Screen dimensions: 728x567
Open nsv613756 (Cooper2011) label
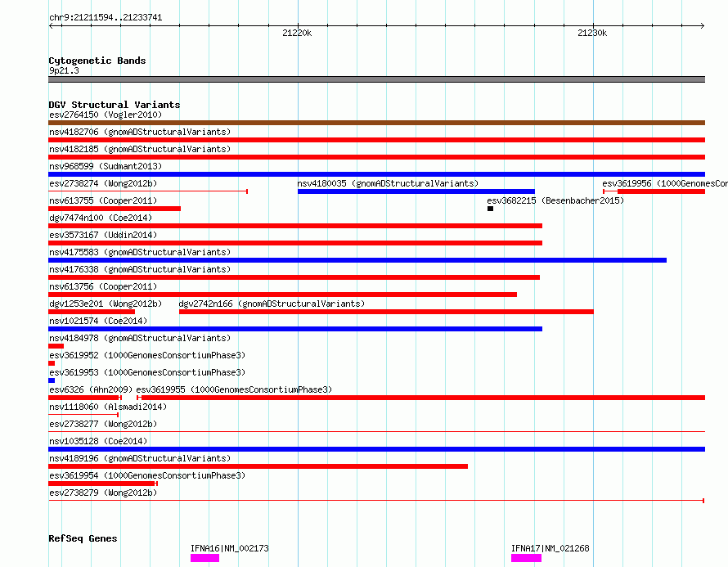pyautogui.click(x=103, y=286)
